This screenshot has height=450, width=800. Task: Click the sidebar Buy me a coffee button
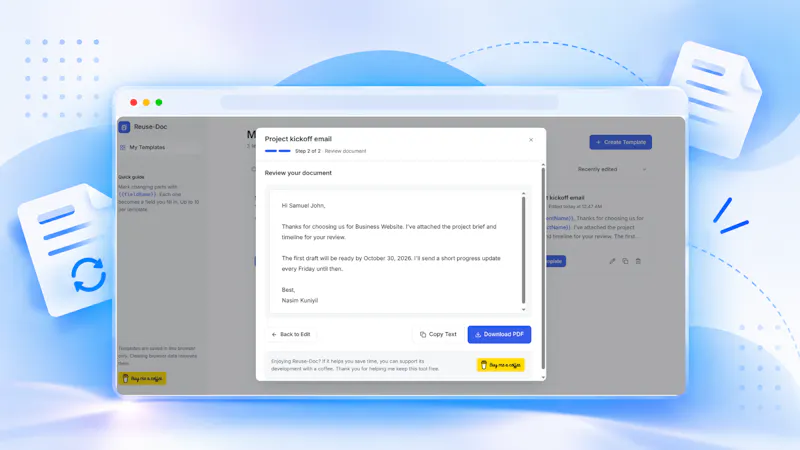click(142, 379)
